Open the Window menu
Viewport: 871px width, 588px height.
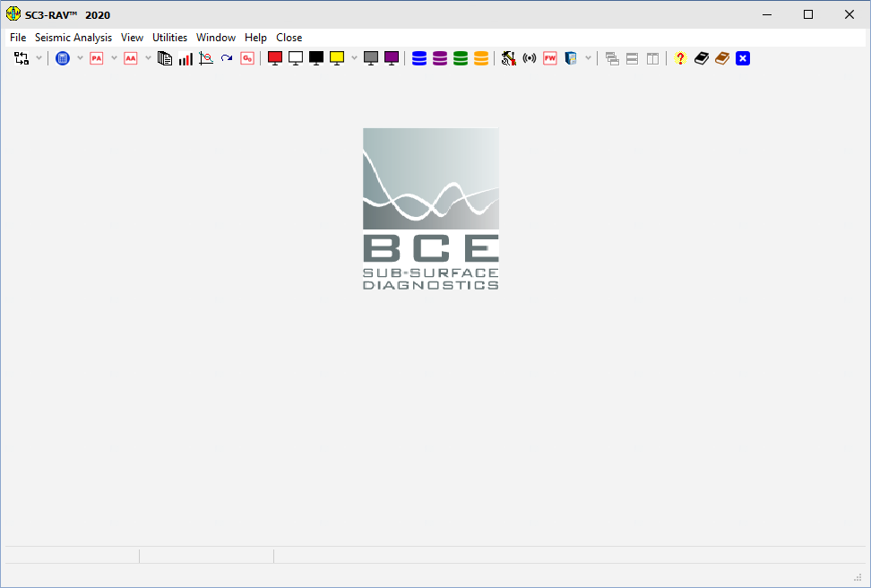pos(216,38)
